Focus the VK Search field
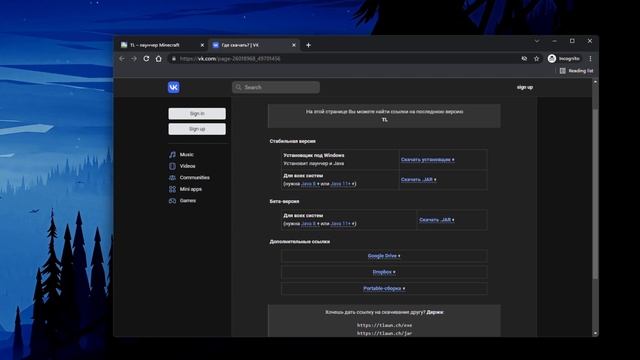640x360 pixels. pyautogui.click(x=276, y=87)
